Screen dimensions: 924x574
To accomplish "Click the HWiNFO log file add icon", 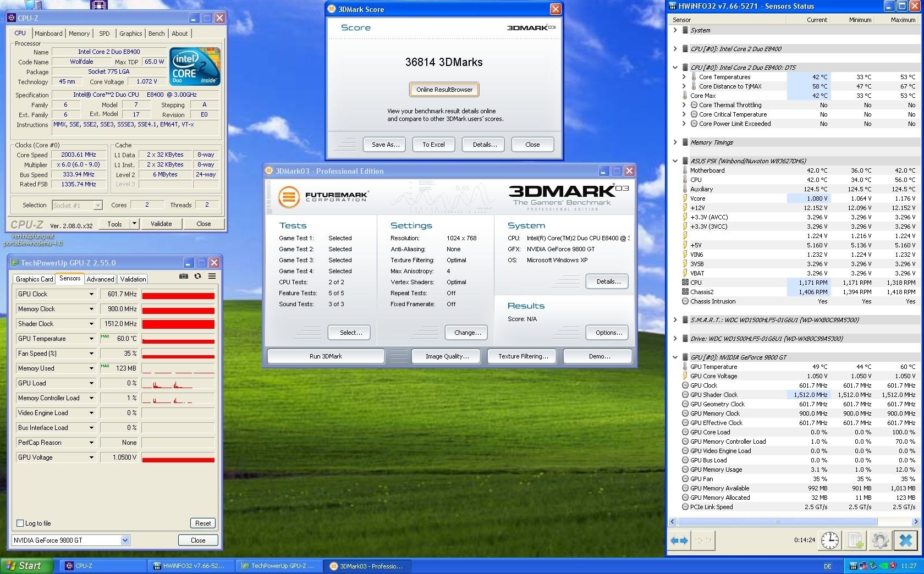I will (x=855, y=540).
